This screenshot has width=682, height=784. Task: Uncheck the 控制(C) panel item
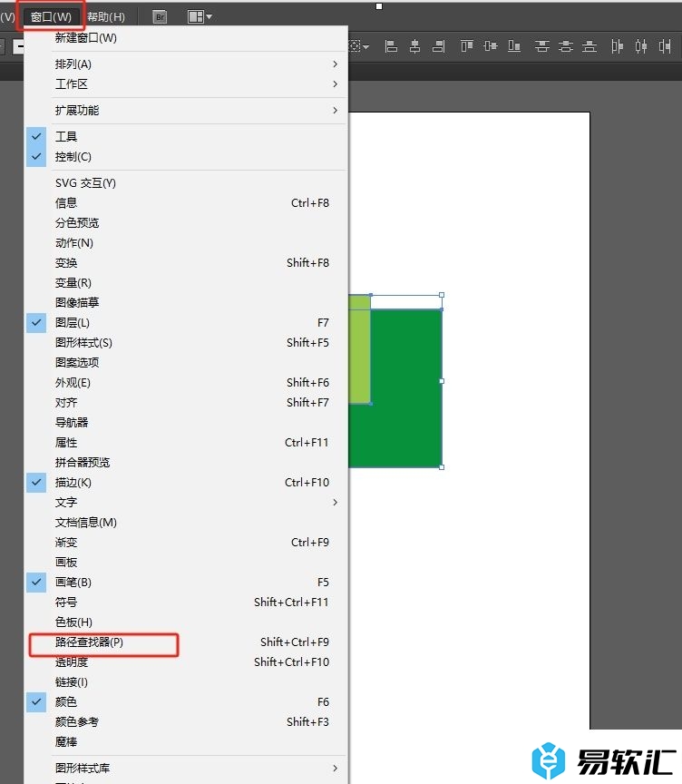tap(186, 156)
